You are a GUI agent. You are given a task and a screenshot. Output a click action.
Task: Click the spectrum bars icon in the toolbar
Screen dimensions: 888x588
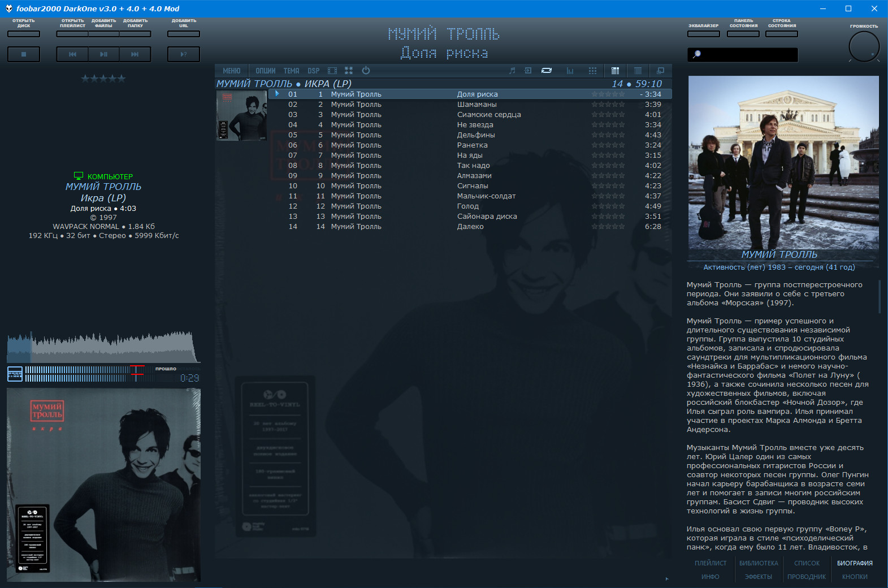[570, 71]
